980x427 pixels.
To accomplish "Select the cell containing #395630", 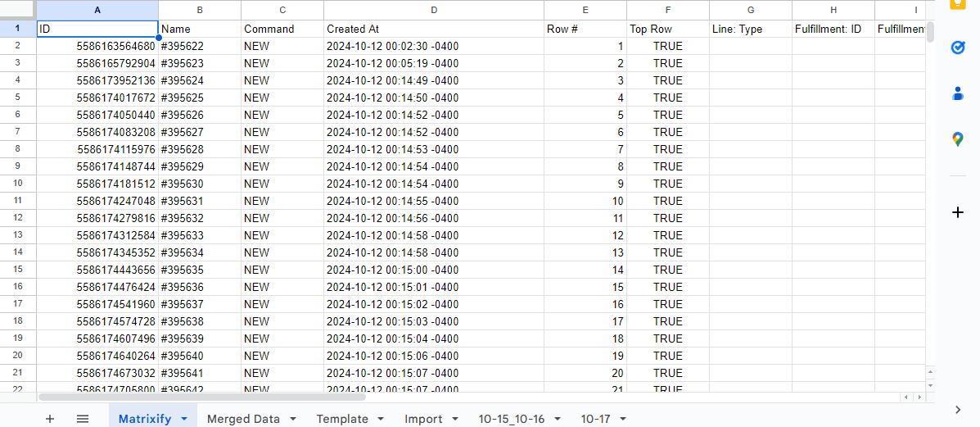I will pos(200,184).
